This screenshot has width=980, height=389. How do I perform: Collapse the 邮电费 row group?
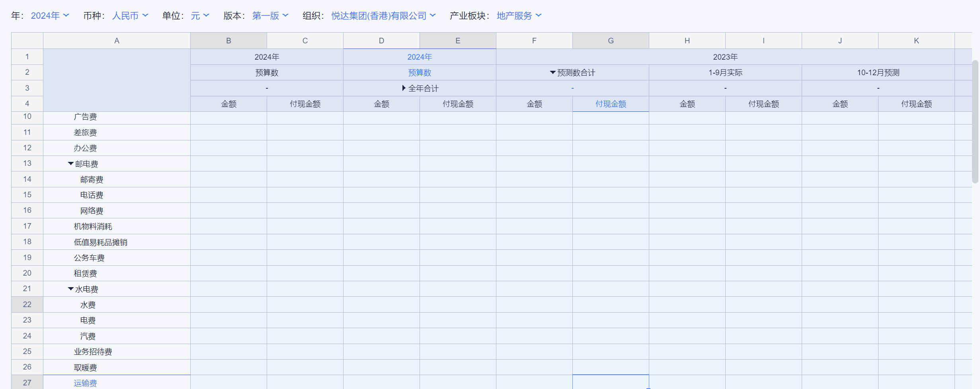tap(71, 163)
